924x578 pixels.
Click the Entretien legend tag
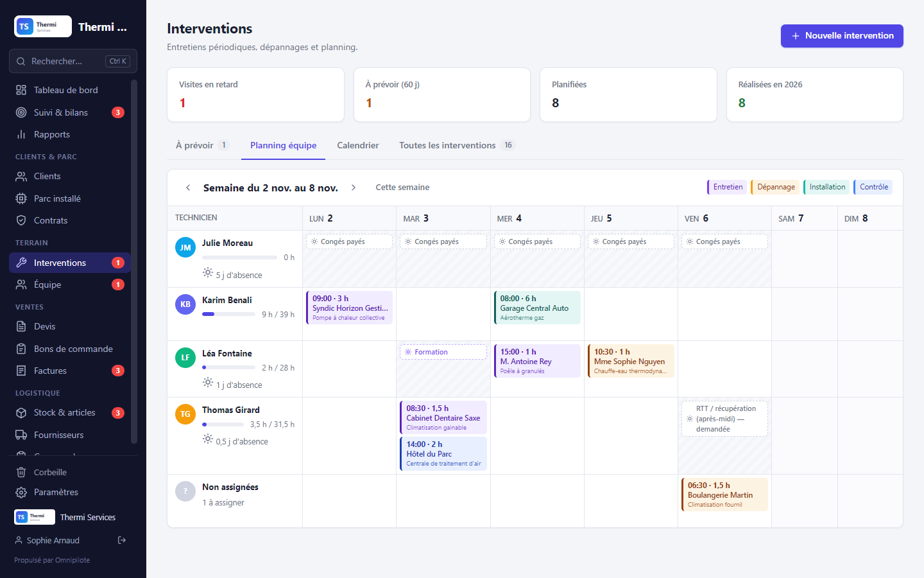click(x=728, y=187)
